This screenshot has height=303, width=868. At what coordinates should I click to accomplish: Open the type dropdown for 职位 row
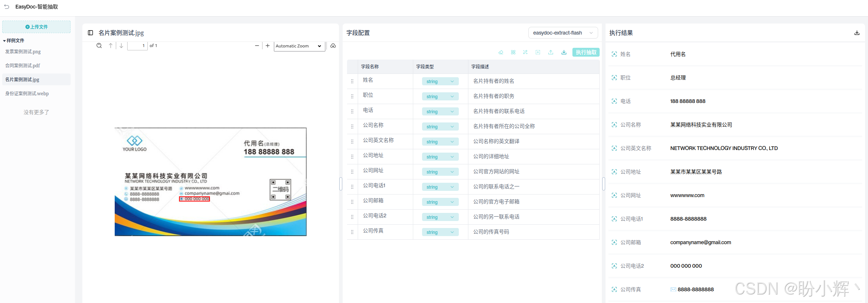click(440, 96)
